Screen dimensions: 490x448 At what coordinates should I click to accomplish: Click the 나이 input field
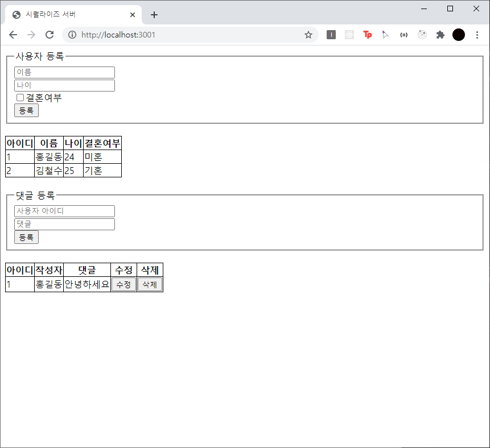[65, 85]
